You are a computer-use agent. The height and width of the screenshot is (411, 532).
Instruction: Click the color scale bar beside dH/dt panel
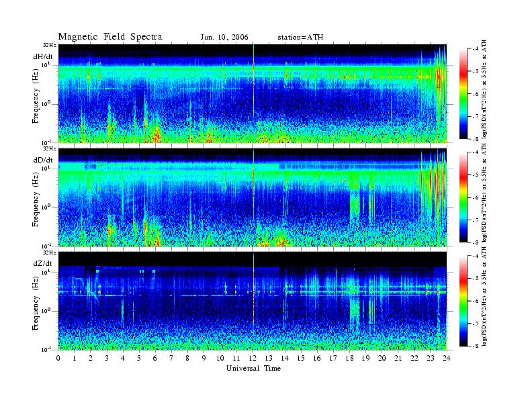coord(463,94)
